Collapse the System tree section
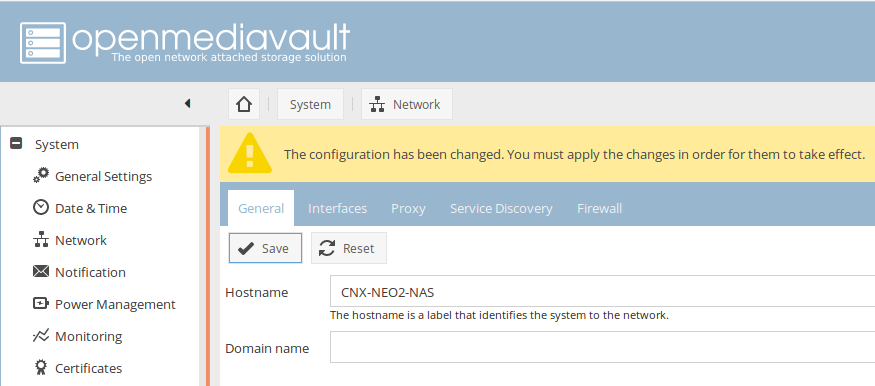The width and height of the screenshot is (875, 386). point(16,143)
